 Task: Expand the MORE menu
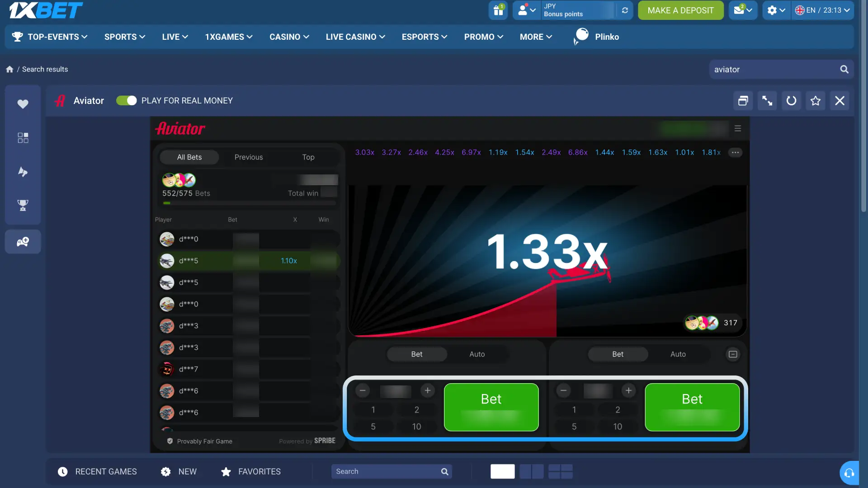[536, 37]
